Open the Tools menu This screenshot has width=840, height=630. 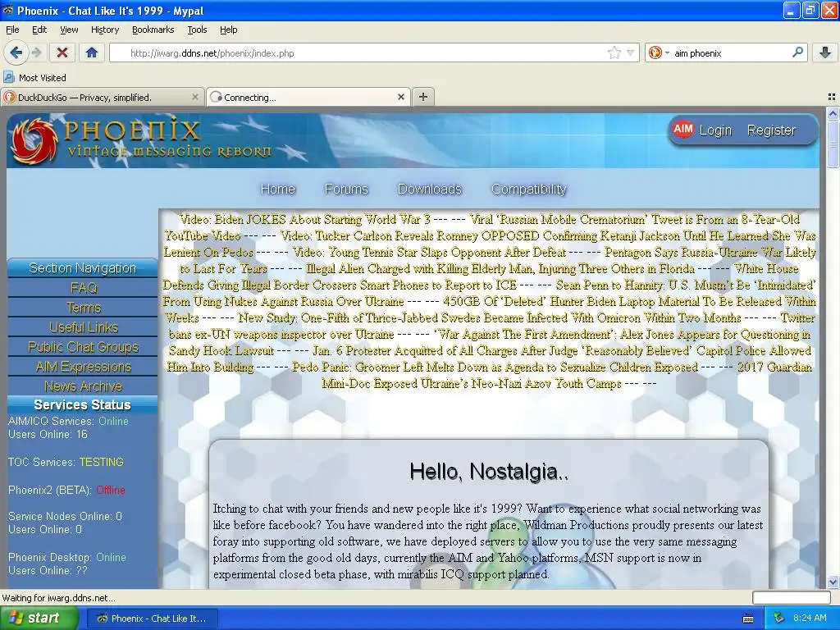coord(197,30)
